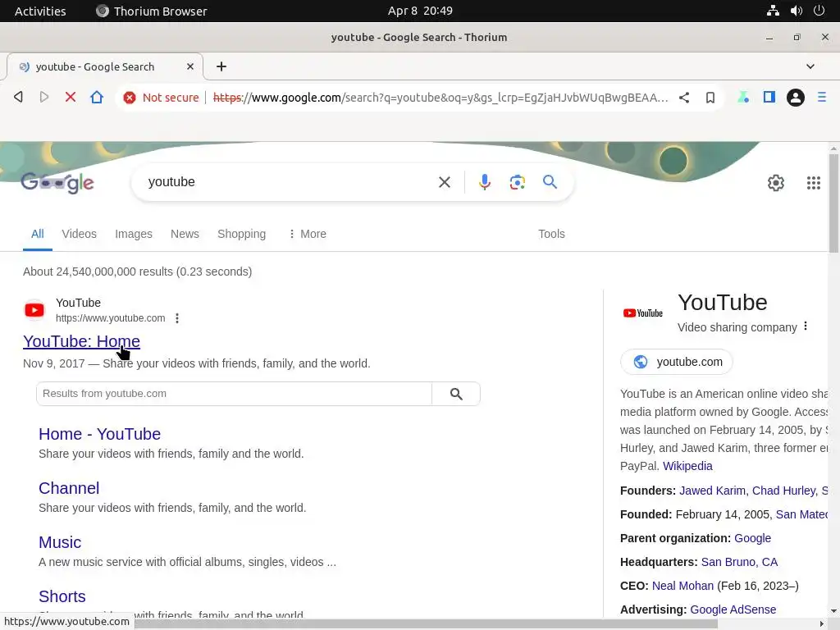Expand the tab search dropdown arrow
This screenshot has width=840, height=630.
pos(810,66)
